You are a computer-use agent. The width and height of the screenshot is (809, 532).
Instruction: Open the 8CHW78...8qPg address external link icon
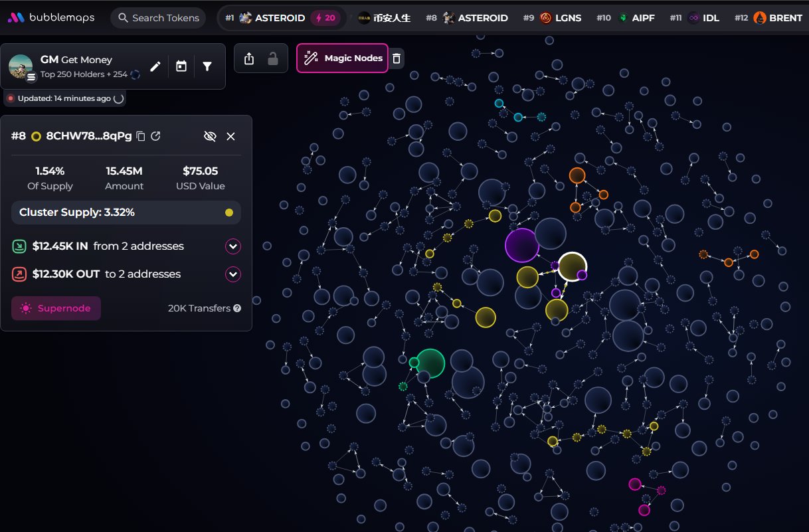click(x=156, y=136)
